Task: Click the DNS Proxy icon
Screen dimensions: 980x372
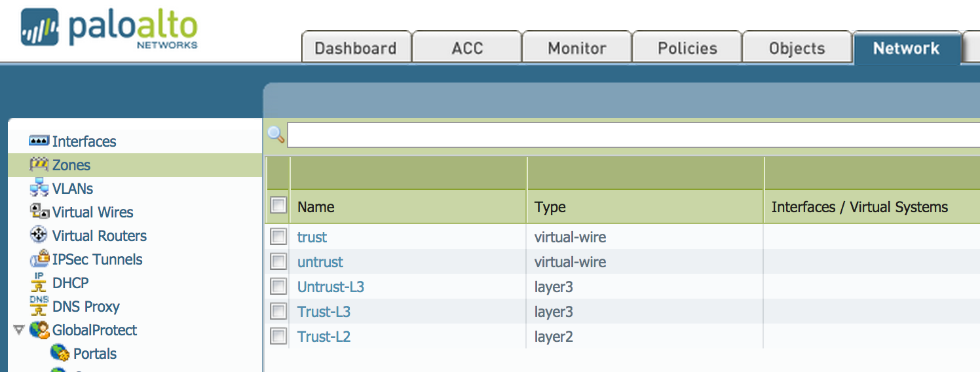Action: point(39,306)
